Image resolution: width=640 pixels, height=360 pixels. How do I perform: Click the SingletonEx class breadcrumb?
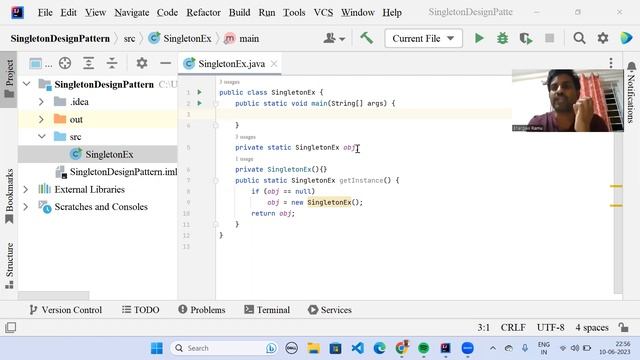coord(180,38)
